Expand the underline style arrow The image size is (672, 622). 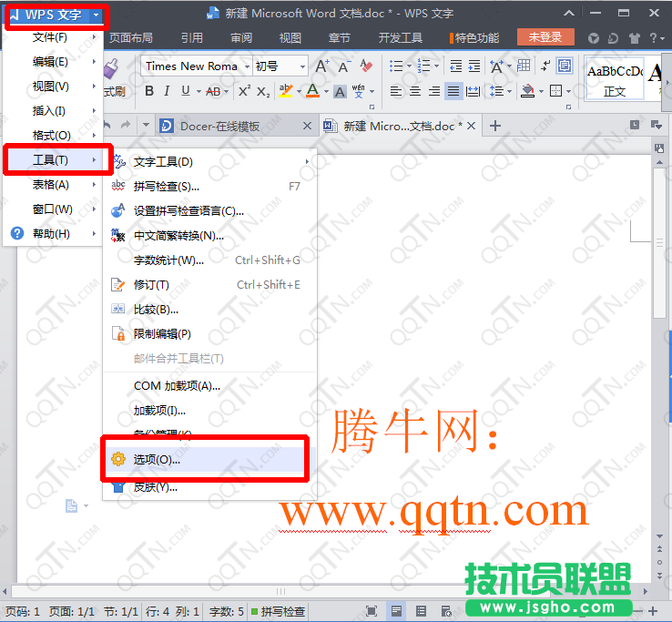199,92
